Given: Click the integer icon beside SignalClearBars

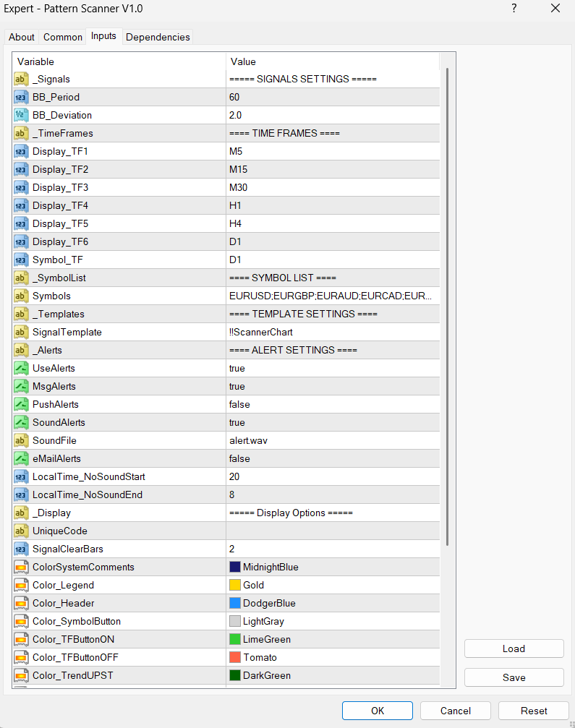Looking at the screenshot, I should coord(21,549).
